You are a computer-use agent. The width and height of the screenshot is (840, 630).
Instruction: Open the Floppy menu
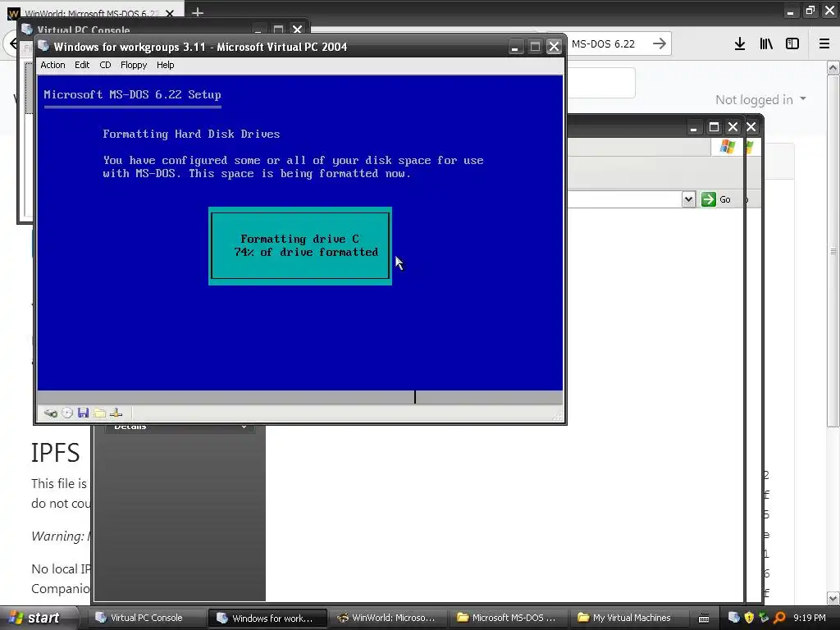point(134,65)
